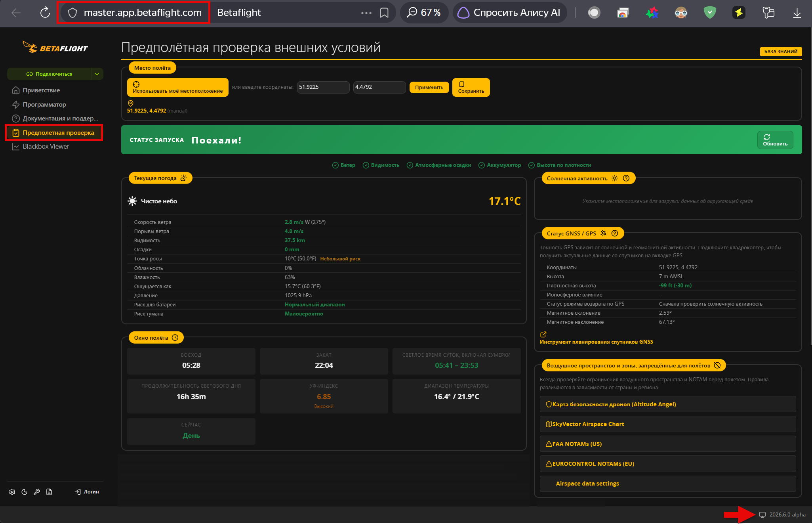This screenshot has width=812, height=524.
Task: Click the site security shield icon
Action: click(x=72, y=13)
